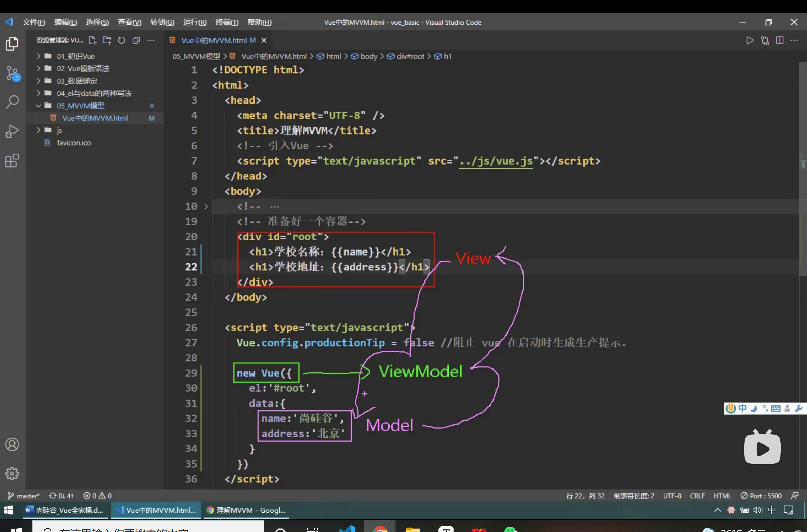The height and width of the screenshot is (532, 807).
Task: Open errors and warnings count
Action: [x=98, y=496]
